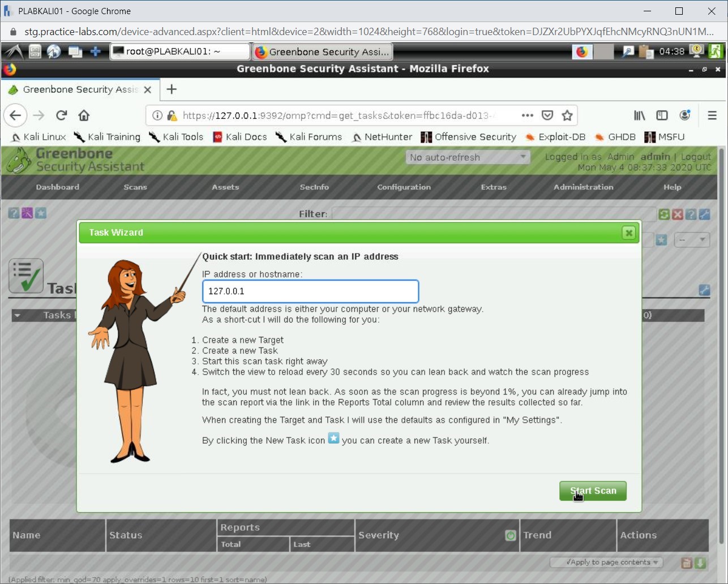This screenshot has width=728, height=584.
Task: Open page actions menu in URL bar
Action: 527,115
